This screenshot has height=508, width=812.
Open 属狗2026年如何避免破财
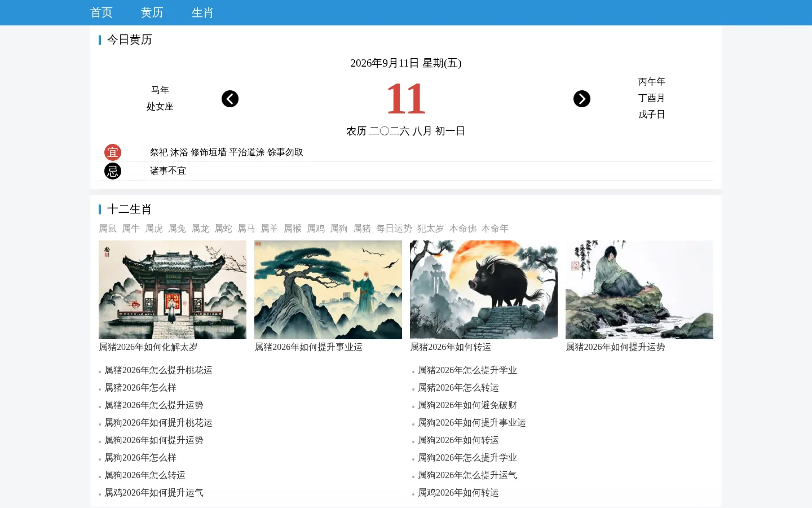coord(467,405)
